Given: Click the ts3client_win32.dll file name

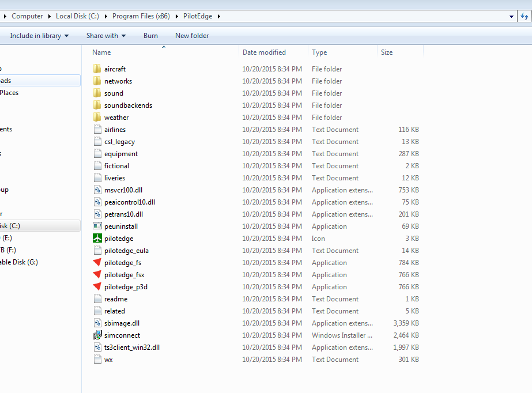Looking at the screenshot, I should (132, 347).
